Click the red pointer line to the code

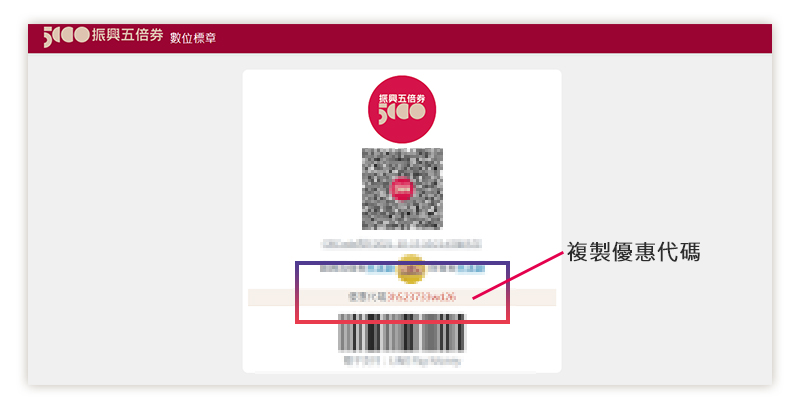click(x=518, y=275)
